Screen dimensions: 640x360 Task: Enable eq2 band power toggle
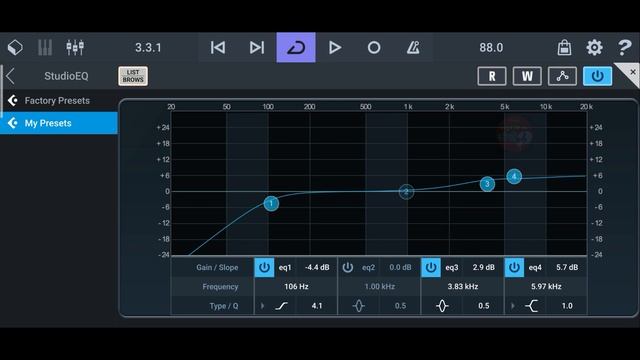(x=347, y=267)
